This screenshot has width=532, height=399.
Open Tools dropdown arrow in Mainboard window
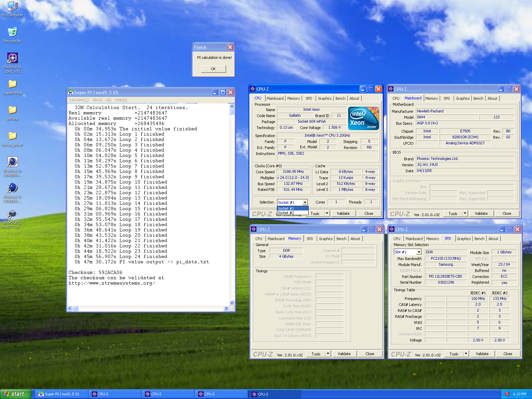point(465,213)
